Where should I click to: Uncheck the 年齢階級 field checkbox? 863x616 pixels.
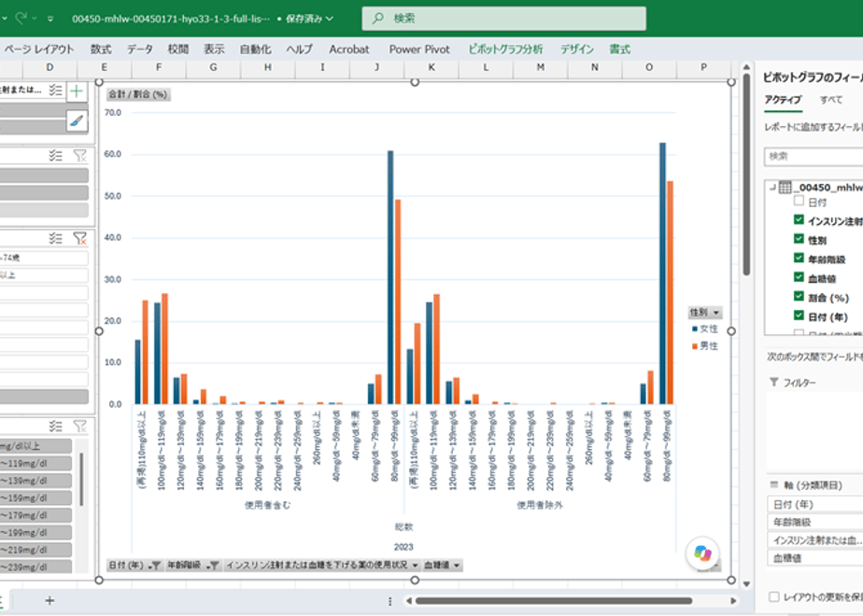tap(799, 258)
